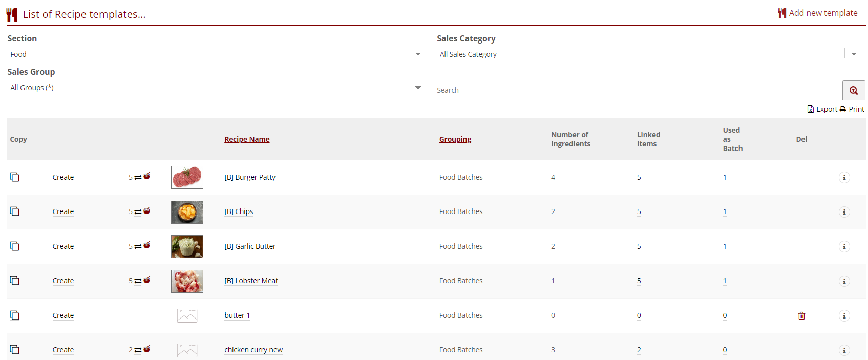Click the Burger Patty thumbnail image
The width and height of the screenshot is (868, 360).
(187, 177)
